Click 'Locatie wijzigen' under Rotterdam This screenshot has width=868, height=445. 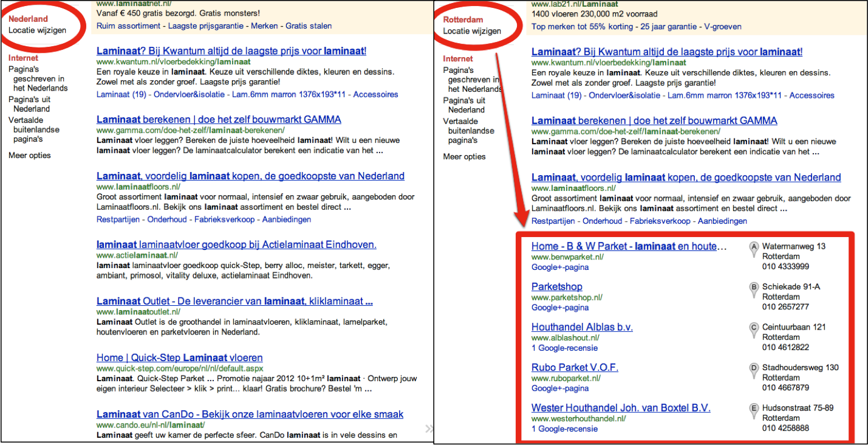click(x=472, y=31)
